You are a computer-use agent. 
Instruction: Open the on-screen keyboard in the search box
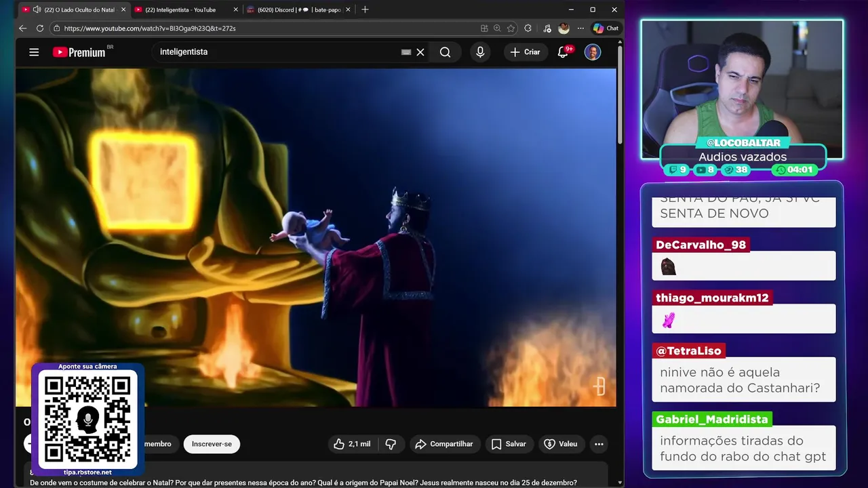(x=406, y=52)
